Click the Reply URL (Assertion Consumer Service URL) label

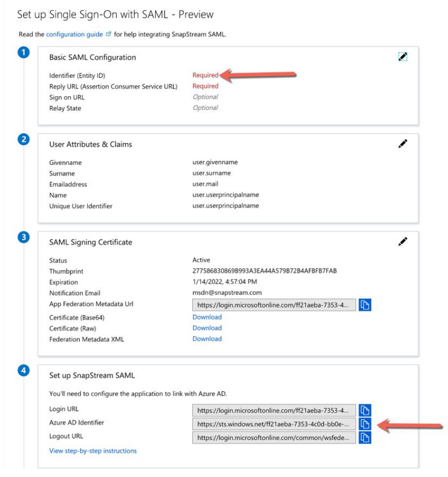pyautogui.click(x=113, y=87)
